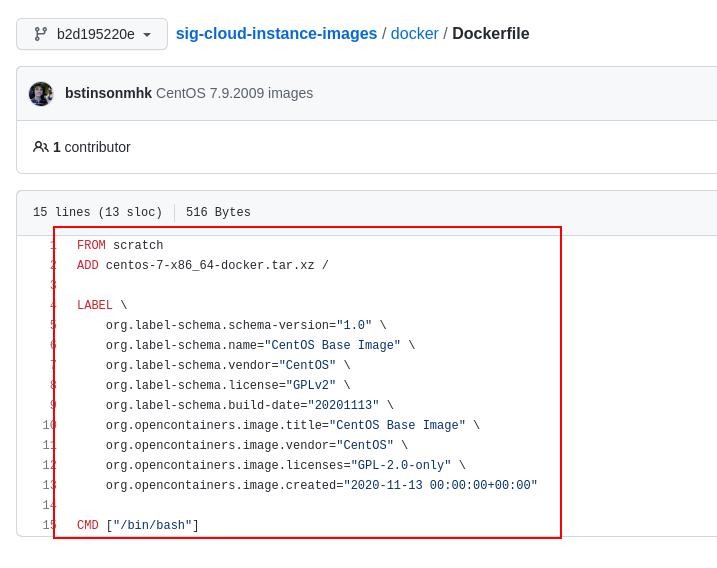Open the b2d195220e branch dropdown
The width and height of the screenshot is (717, 568).
click(x=92, y=34)
